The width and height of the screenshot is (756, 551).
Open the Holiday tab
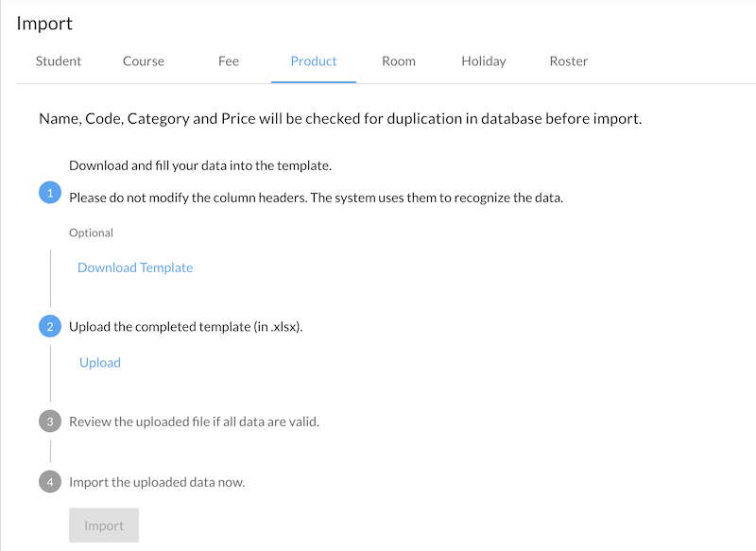click(484, 61)
